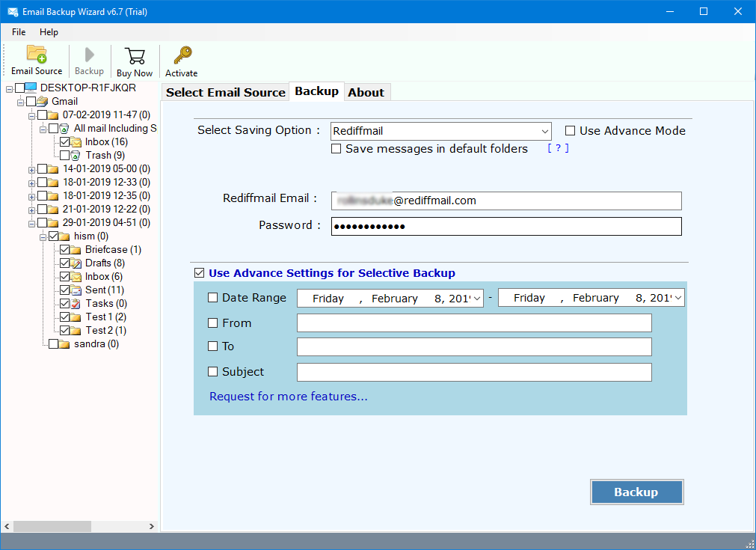
Task: Enable the Date Range filter checkbox
Action: pyautogui.click(x=212, y=298)
